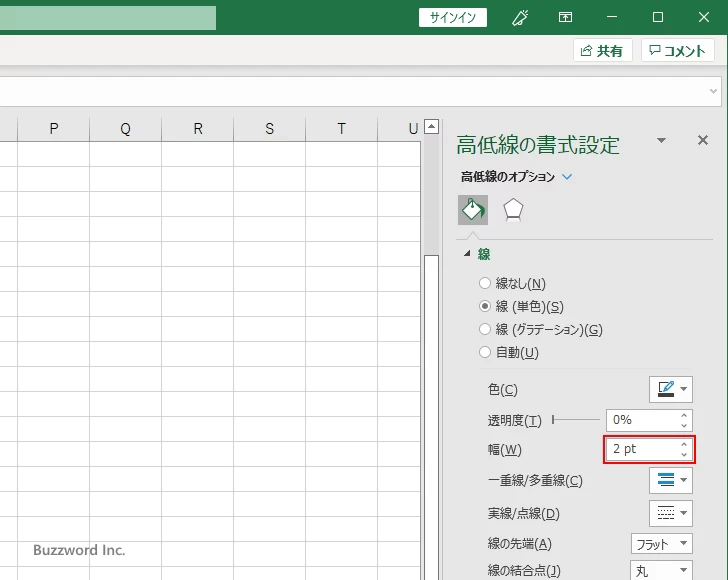
Task: Select column header R
Action: point(198,129)
